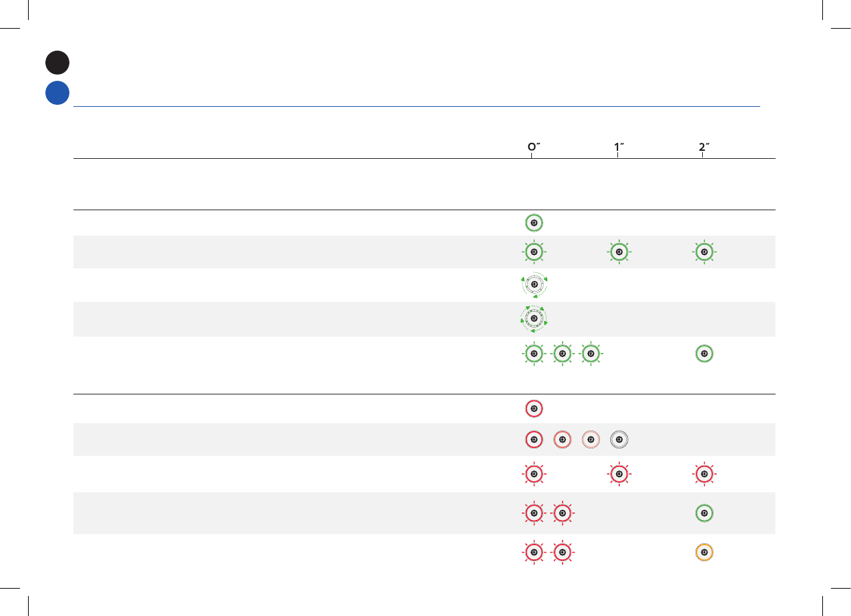The width and height of the screenshot is (851, 616).
Task: Click the solid green ring after triple green blink
Action: tap(703, 353)
